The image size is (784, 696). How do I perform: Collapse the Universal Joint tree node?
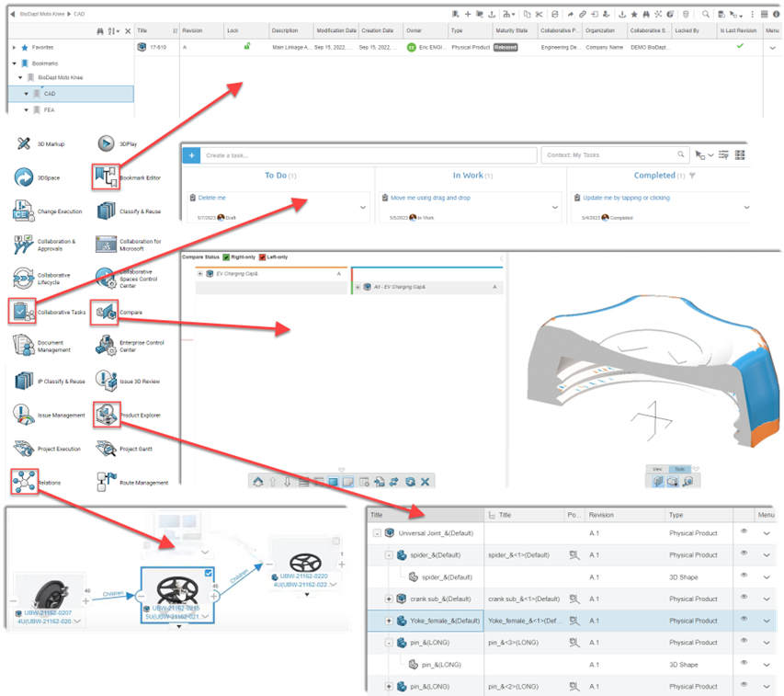tap(377, 533)
